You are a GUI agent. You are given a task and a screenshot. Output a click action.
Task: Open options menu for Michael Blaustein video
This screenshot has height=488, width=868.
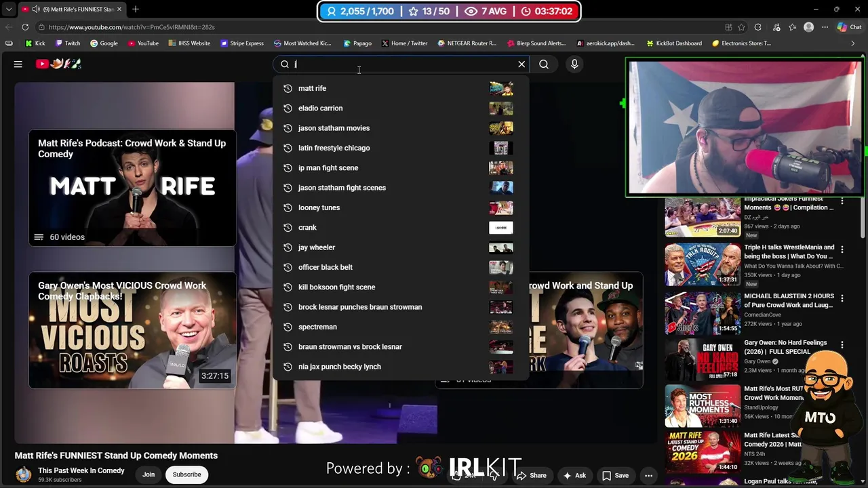[842, 298]
